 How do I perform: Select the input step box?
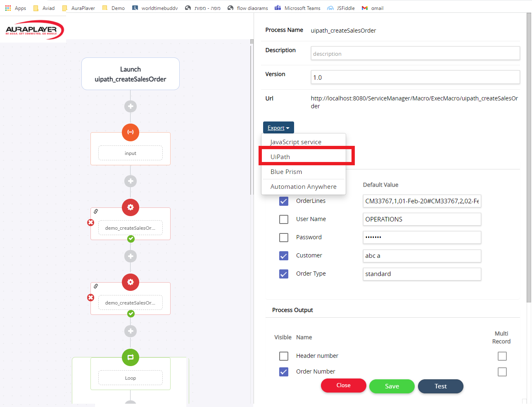(131, 153)
